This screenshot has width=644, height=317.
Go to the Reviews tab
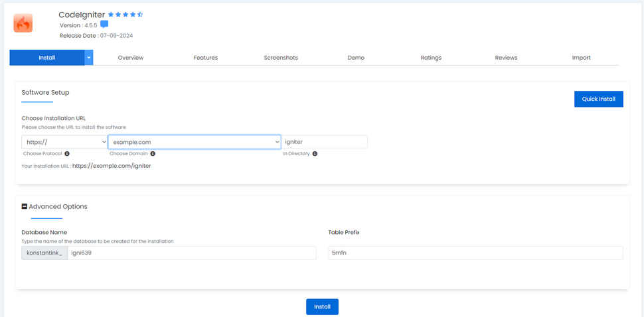tap(506, 58)
